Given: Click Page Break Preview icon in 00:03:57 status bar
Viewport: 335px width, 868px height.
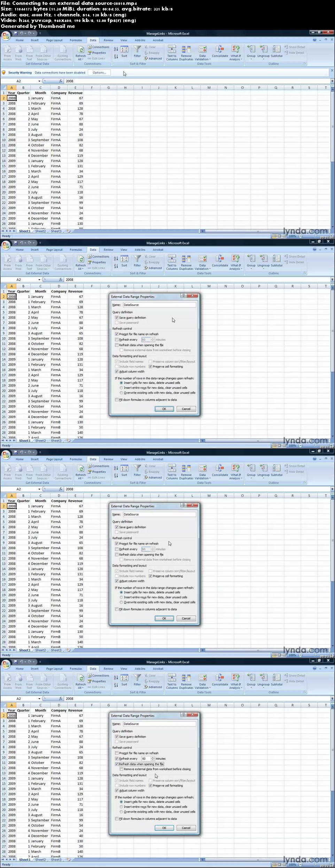Looking at the screenshot, I should tap(284, 865).
